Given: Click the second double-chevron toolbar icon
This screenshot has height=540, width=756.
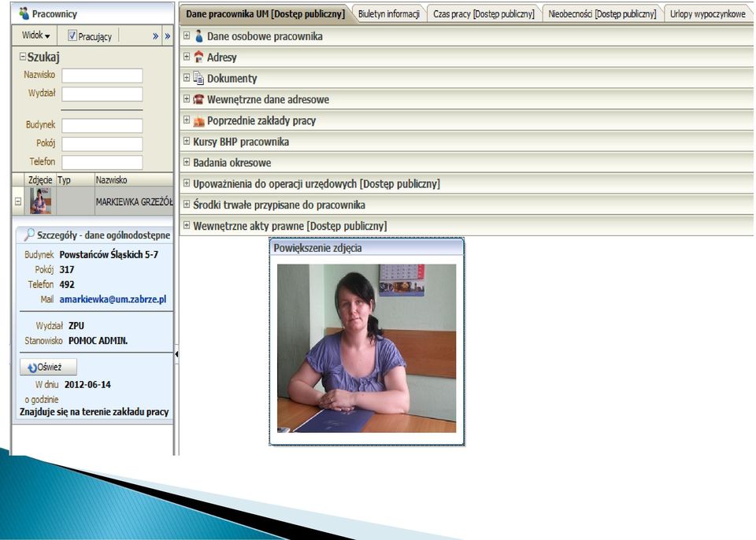Looking at the screenshot, I should [167, 35].
